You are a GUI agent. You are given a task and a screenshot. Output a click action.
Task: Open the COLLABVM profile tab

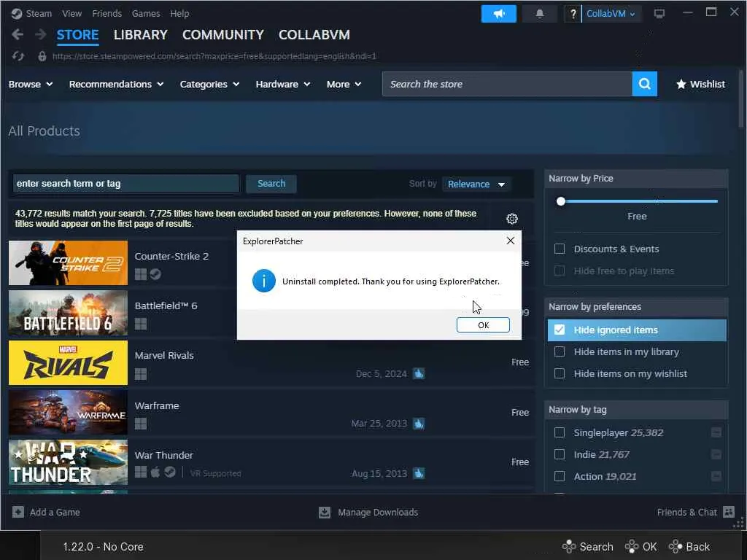pos(314,35)
